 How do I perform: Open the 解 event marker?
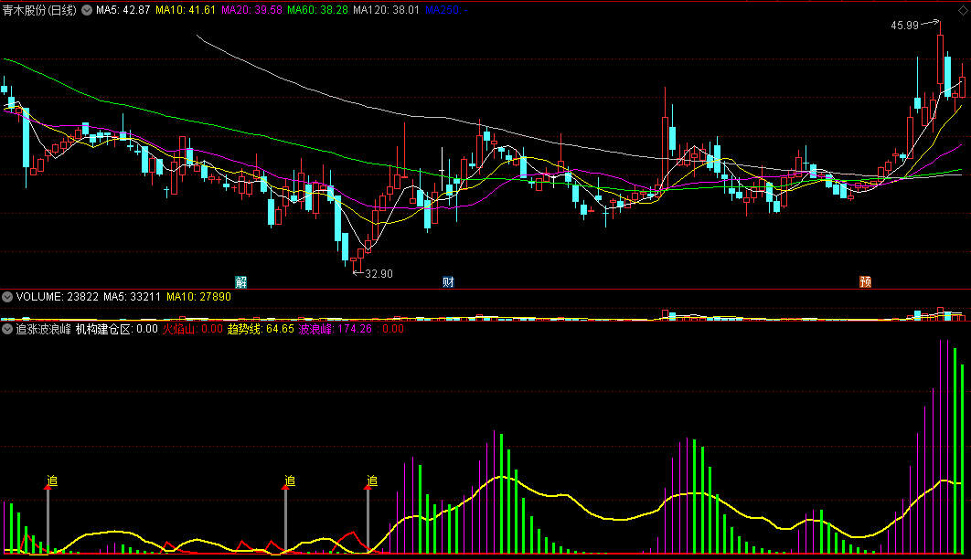pyautogui.click(x=240, y=282)
